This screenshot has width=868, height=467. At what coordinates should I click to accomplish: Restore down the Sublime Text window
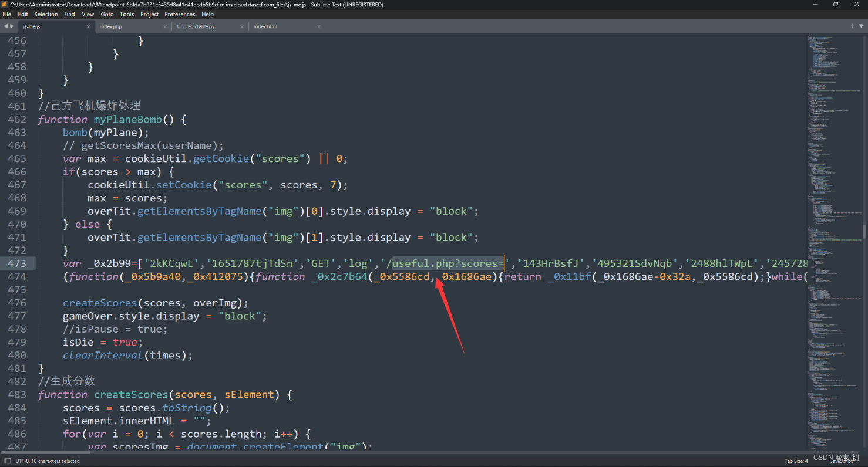(836, 4)
